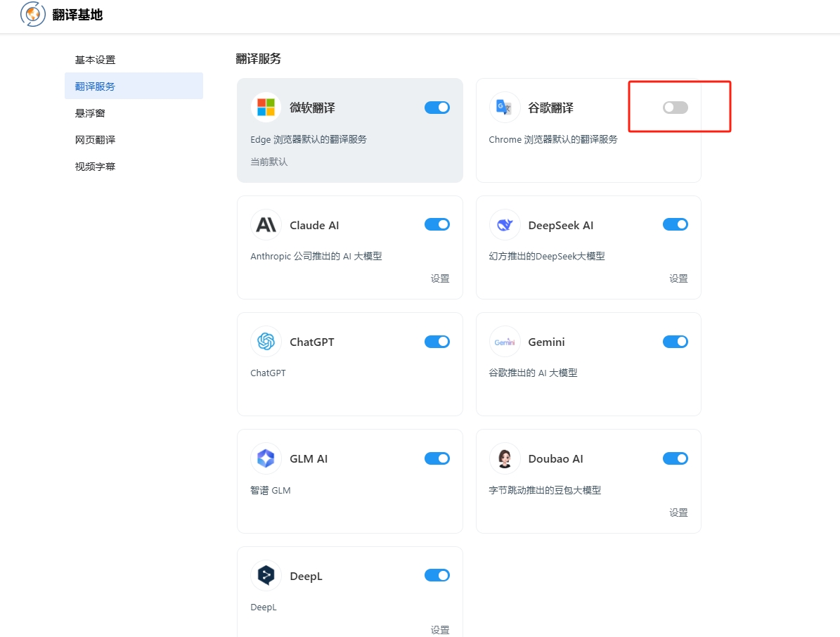
Task: Click the "智谱 GLM" description
Action: 271,490
